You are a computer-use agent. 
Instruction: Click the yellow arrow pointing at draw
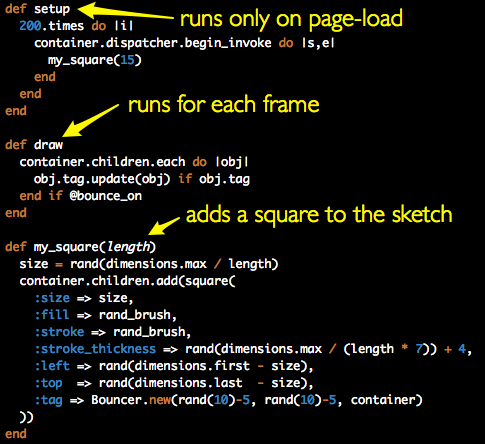[90, 120]
